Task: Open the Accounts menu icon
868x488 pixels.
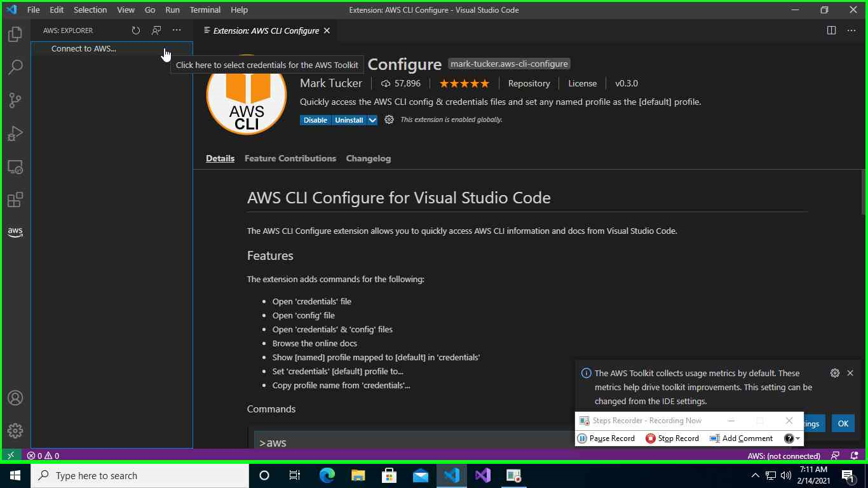Action: (15, 398)
